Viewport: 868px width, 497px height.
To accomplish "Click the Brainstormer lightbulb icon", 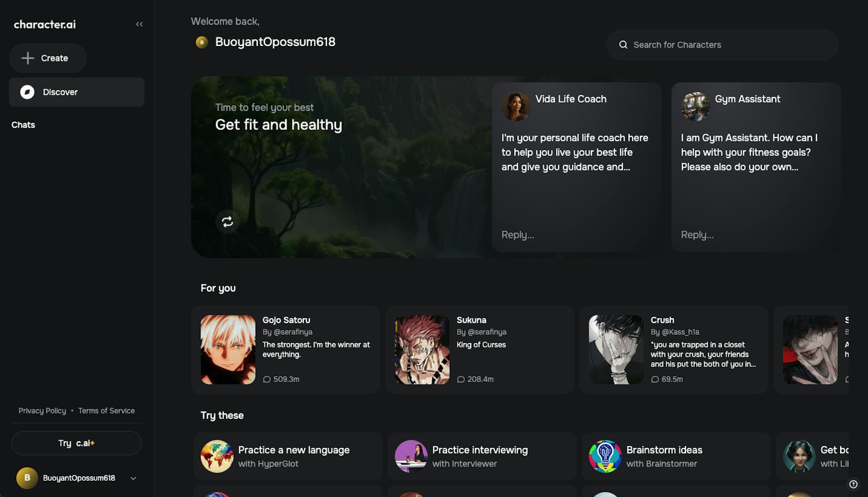I will tap(605, 456).
